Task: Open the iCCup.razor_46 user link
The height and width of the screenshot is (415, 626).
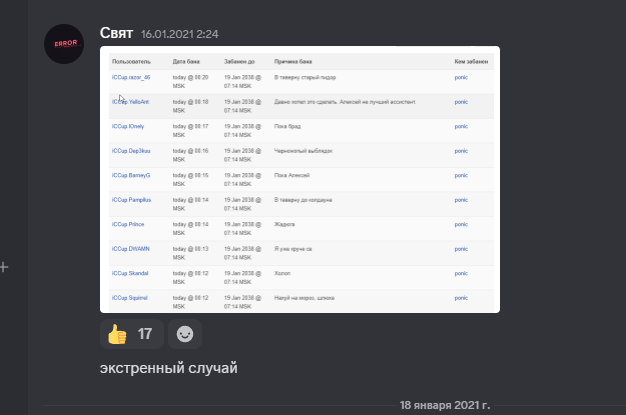Action: (x=131, y=77)
